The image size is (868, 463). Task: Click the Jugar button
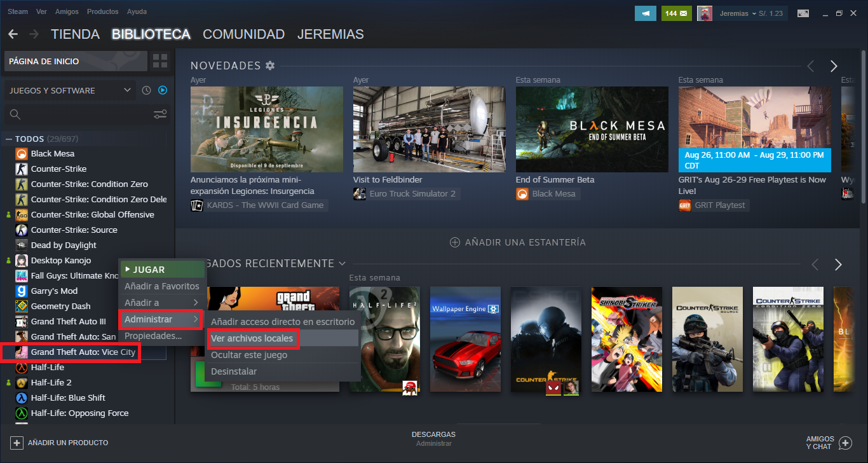(x=162, y=270)
